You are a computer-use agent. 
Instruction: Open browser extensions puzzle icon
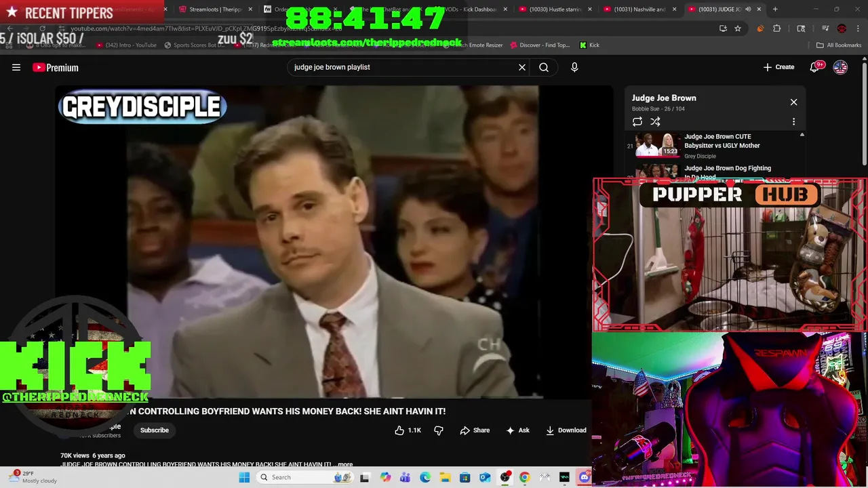point(777,28)
